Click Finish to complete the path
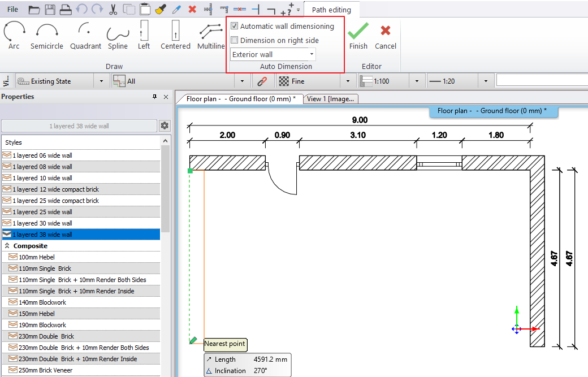588x377 pixels. [x=358, y=36]
